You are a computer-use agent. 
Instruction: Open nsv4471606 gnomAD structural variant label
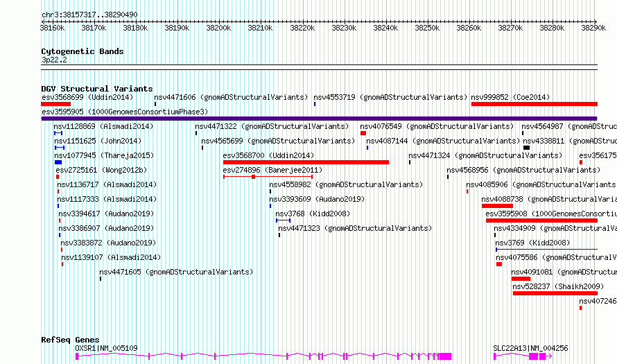click(231, 97)
